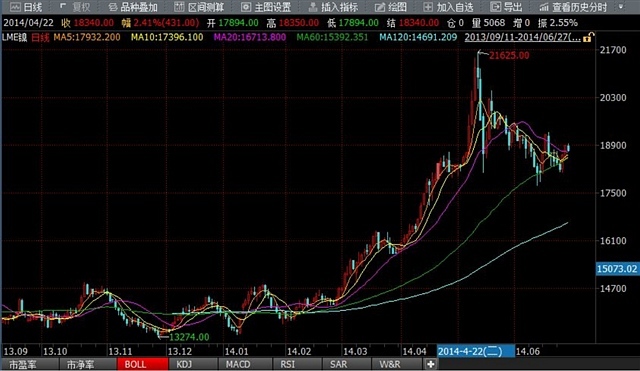
Task: Click the 17500 price axis label
Action: (613, 193)
